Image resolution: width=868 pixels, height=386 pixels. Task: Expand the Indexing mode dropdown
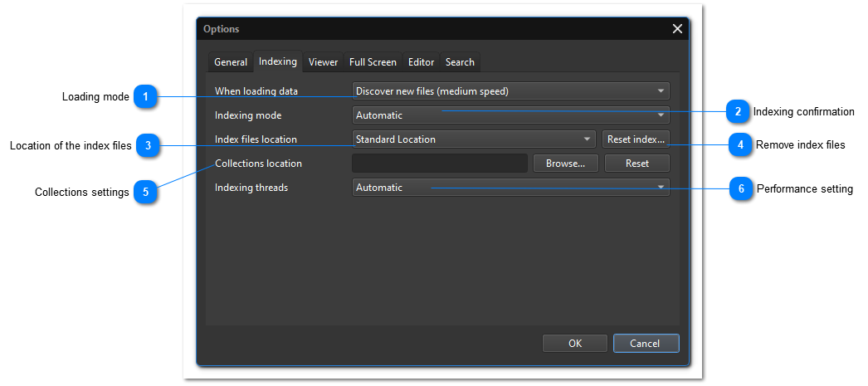coord(510,115)
